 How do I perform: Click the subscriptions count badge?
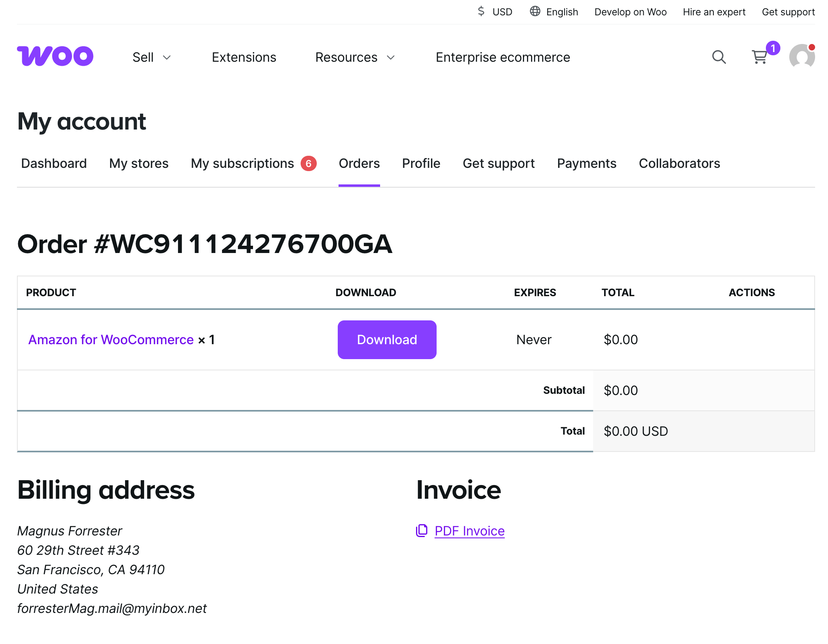(x=309, y=163)
